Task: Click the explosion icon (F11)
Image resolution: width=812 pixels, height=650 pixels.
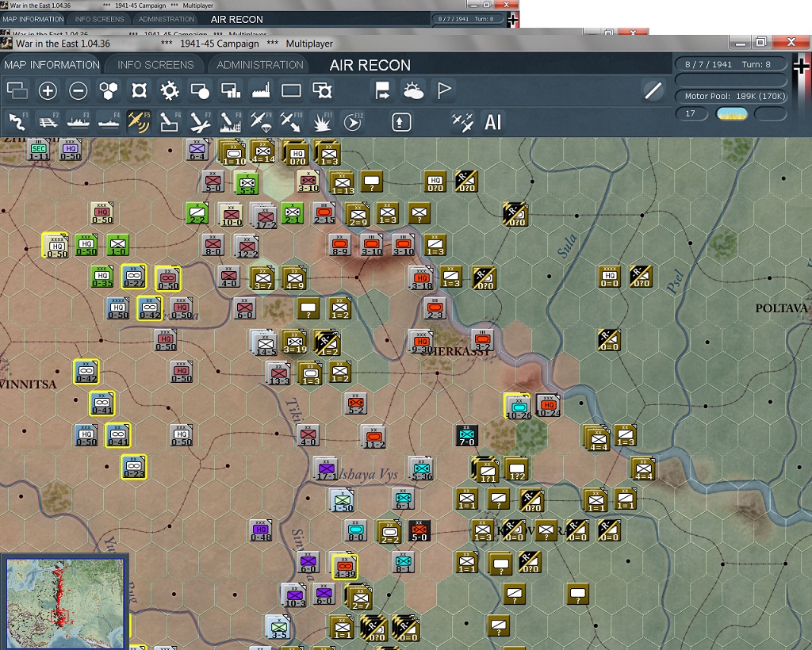Action: (322, 122)
